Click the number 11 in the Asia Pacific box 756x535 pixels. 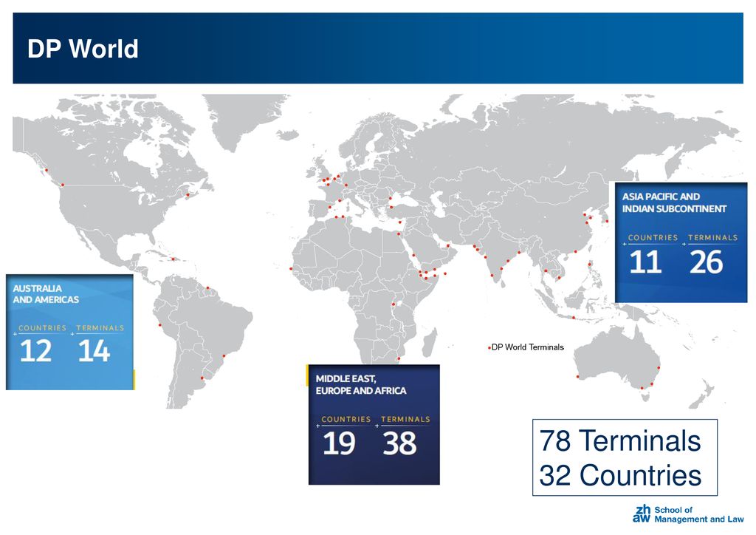point(645,262)
